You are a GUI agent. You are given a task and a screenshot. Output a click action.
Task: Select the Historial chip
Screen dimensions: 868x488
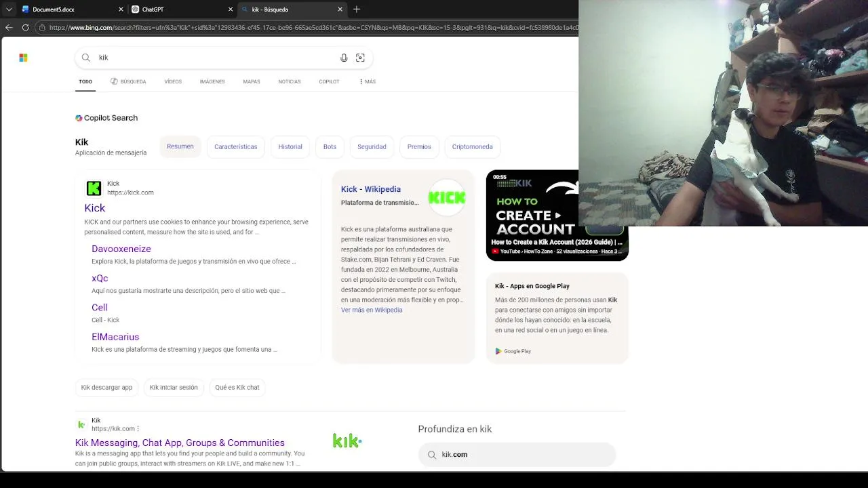pyautogui.click(x=290, y=146)
